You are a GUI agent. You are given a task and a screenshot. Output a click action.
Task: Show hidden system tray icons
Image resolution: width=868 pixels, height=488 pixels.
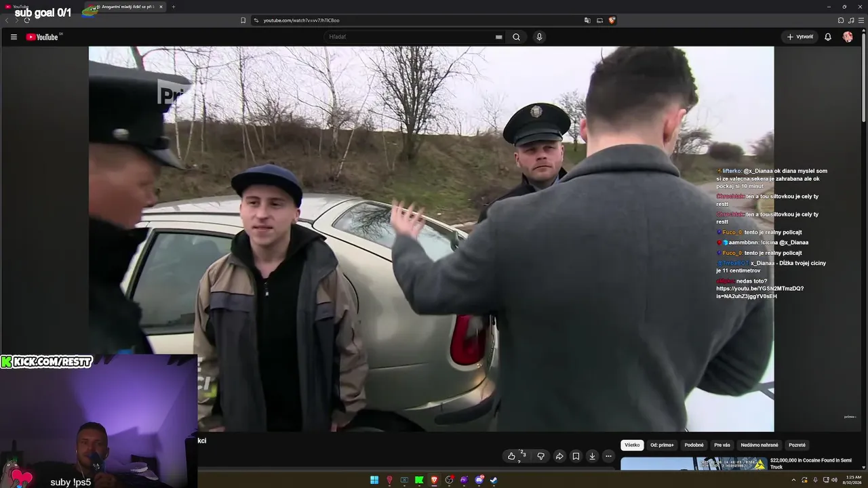pyautogui.click(x=793, y=481)
